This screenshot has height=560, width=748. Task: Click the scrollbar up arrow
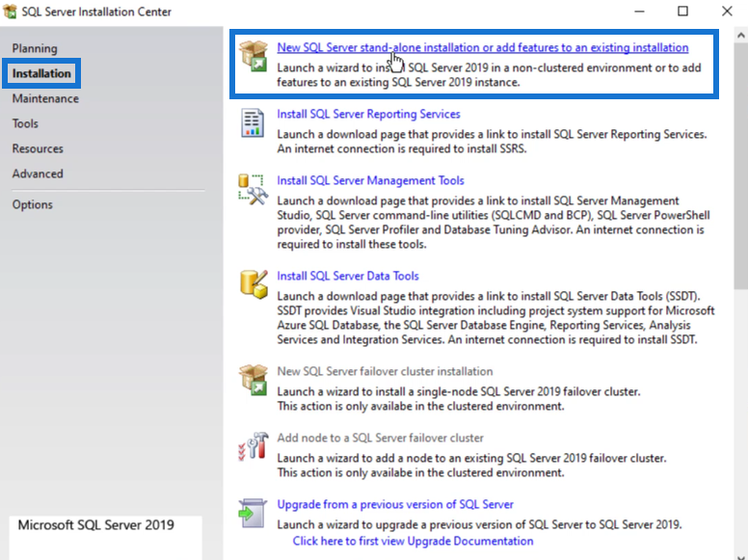click(x=741, y=36)
